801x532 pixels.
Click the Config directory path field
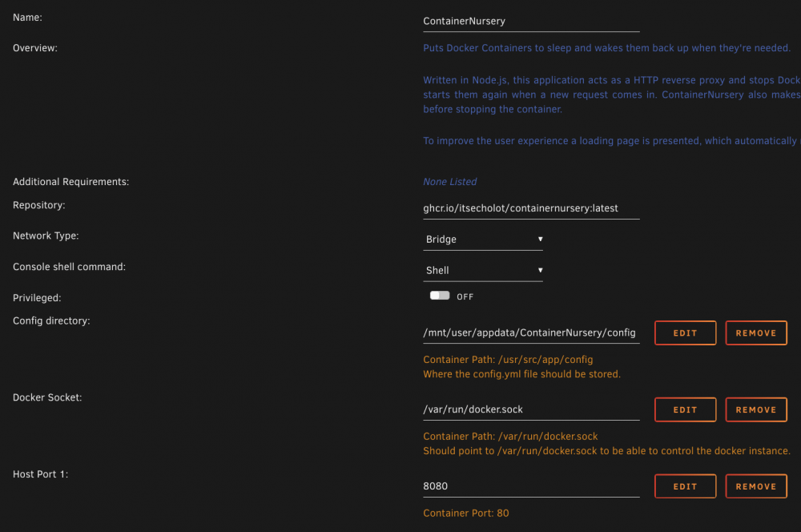[531, 332]
